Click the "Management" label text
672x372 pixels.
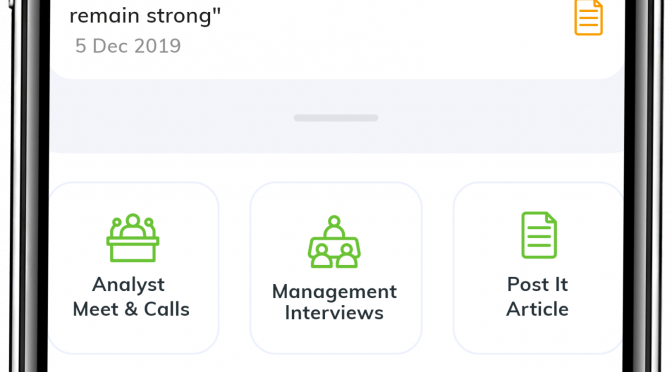click(335, 292)
